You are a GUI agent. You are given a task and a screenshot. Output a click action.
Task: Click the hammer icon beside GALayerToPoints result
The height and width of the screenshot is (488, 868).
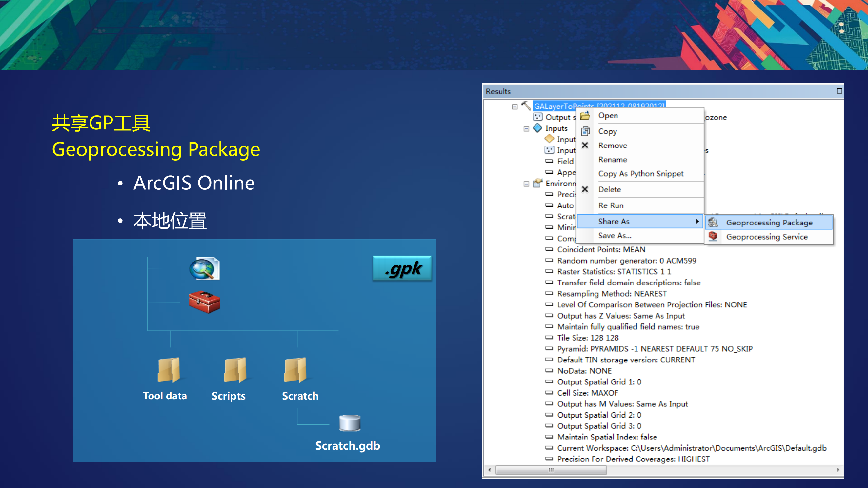coord(526,106)
